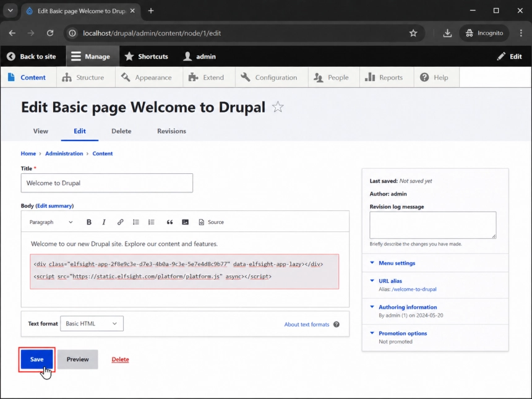The image size is (532, 399).
Task: Expand the URL alias section
Action: point(390,281)
